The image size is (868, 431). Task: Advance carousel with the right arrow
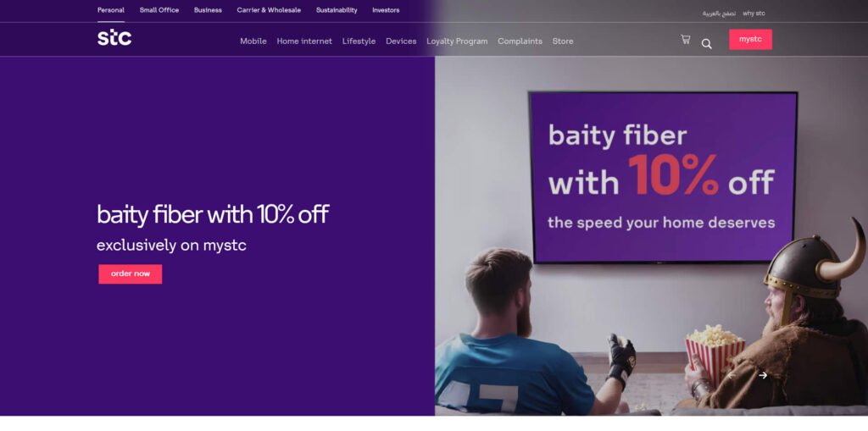coord(763,375)
